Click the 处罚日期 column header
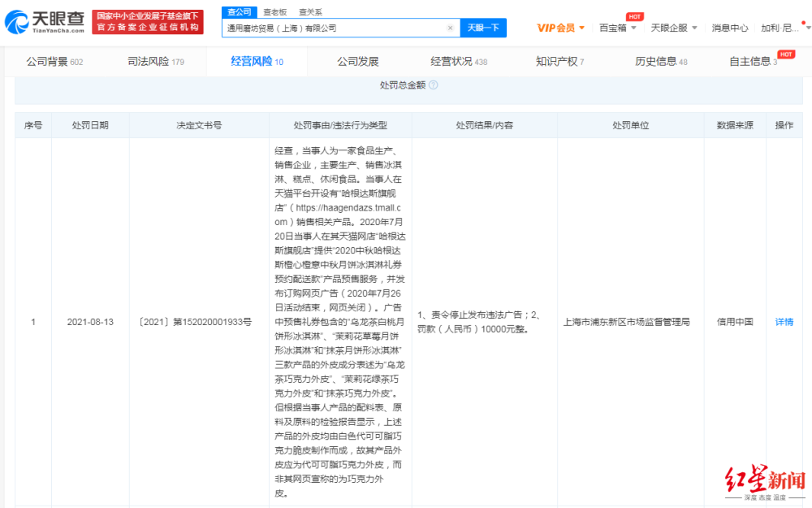The width and height of the screenshot is (812, 508). pos(90,125)
